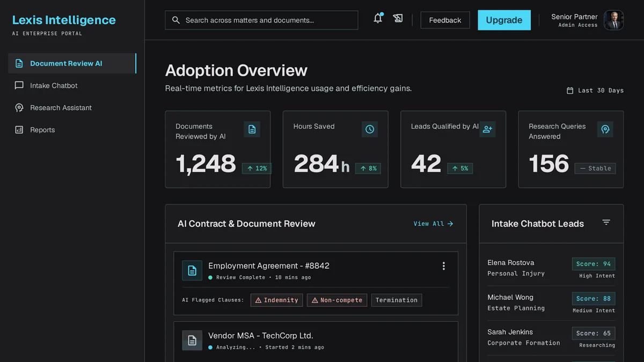The image size is (644, 362).
Task: Click the Leads Qualified person-add icon
Action: pos(487,129)
